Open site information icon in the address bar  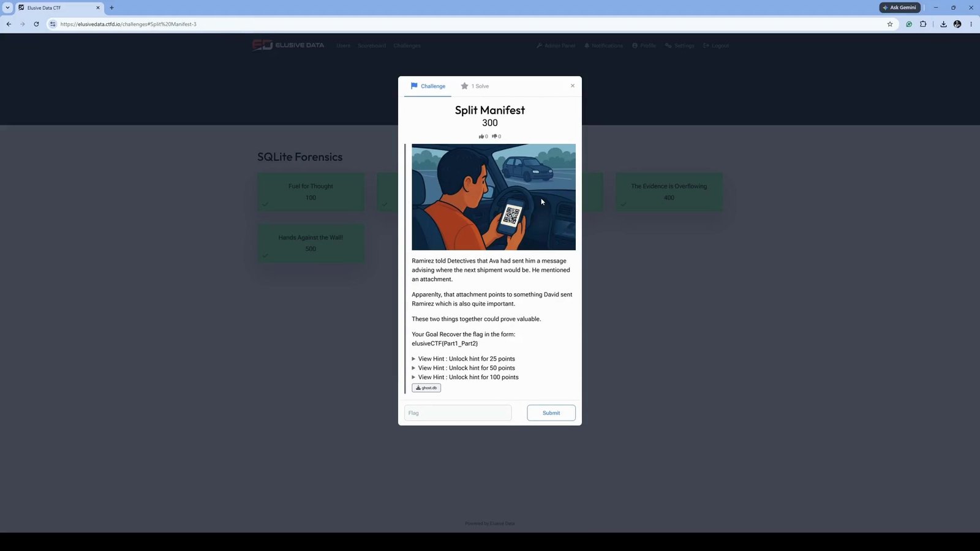tap(53, 24)
